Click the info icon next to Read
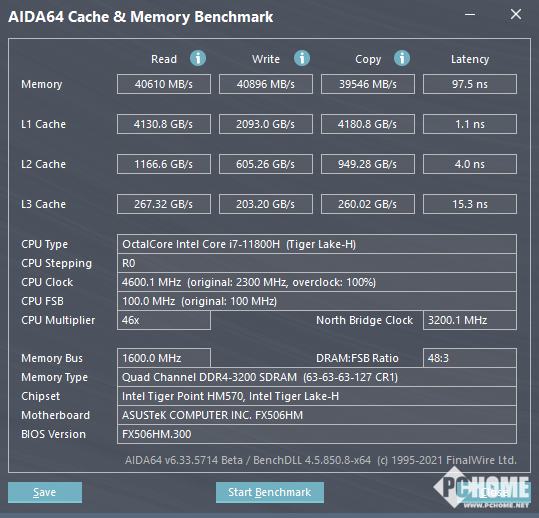The image size is (539, 518). (x=198, y=58)
